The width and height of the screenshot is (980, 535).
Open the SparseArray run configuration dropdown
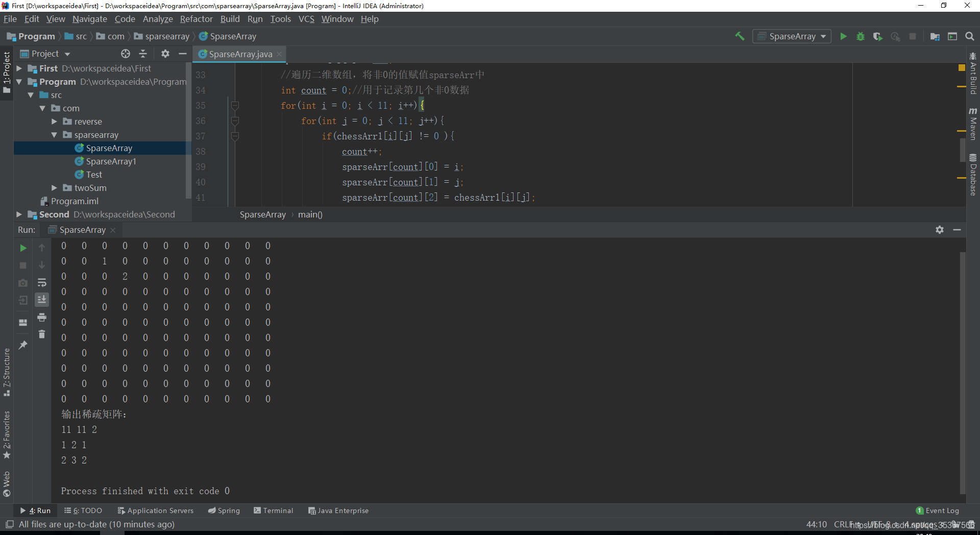(792, 36)
